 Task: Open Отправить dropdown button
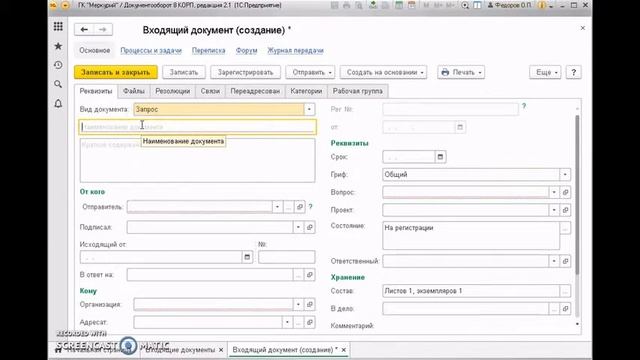[x=311, y=72]
